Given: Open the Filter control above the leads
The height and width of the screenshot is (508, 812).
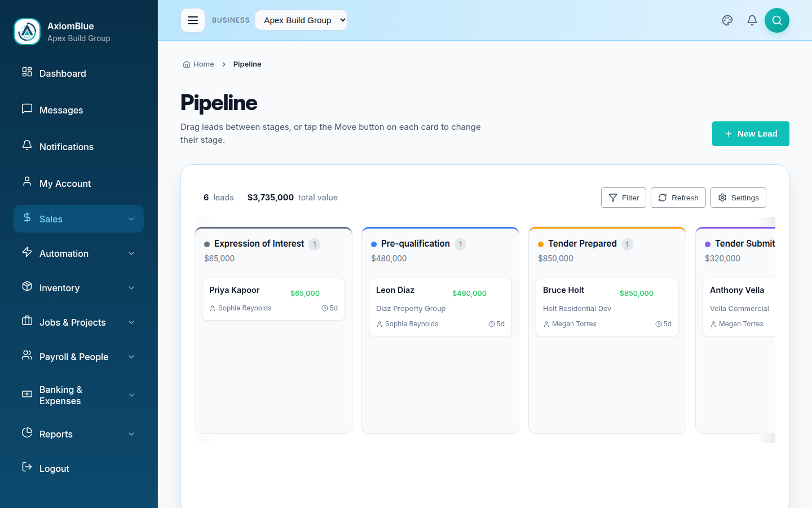Looking at the screenshot, I should point(623,198).
